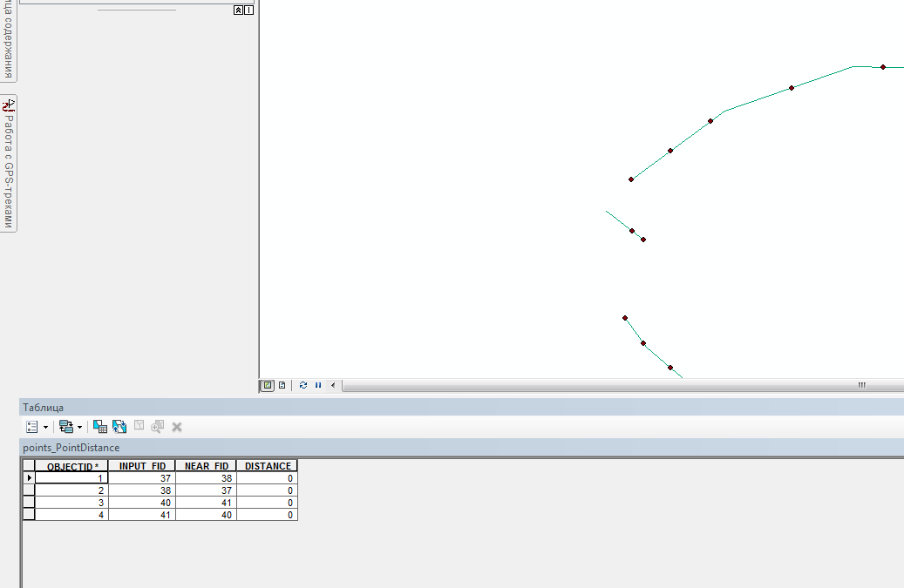The height and width of the screenshot is (588, 904).
Task: Click the OBJECTID column header
Action: 72,466
